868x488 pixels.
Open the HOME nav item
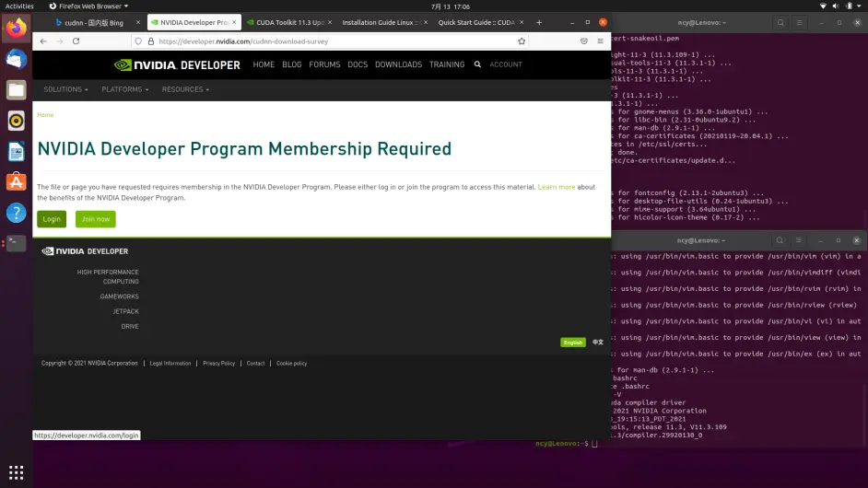[264, 64]
